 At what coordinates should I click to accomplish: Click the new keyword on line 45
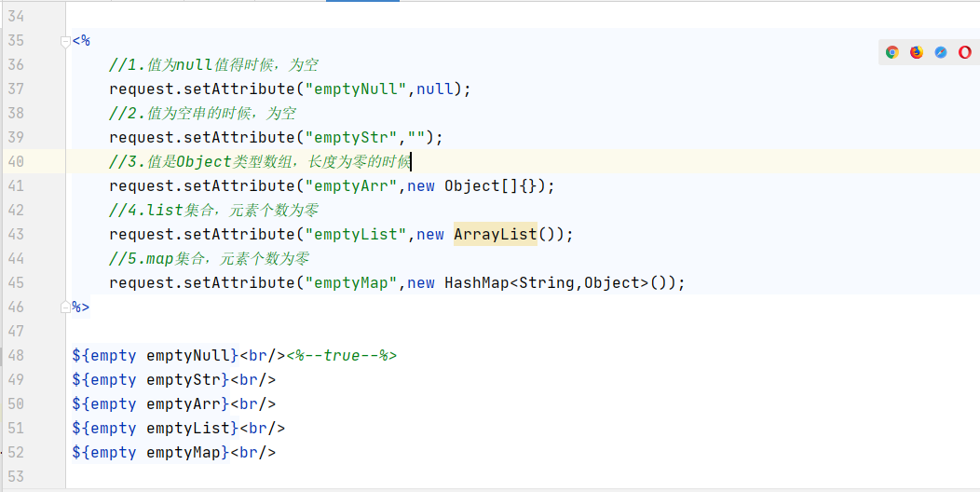click(x=421, y=282)
